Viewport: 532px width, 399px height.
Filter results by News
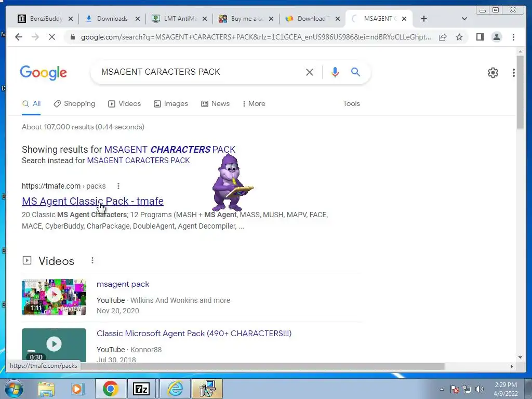tap(215, 104)
